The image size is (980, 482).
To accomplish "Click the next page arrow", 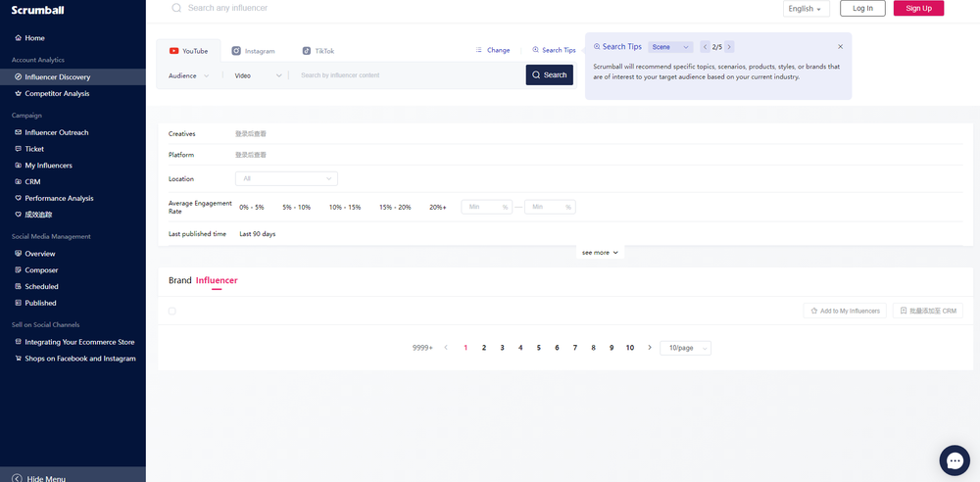I will pos(650,348).
